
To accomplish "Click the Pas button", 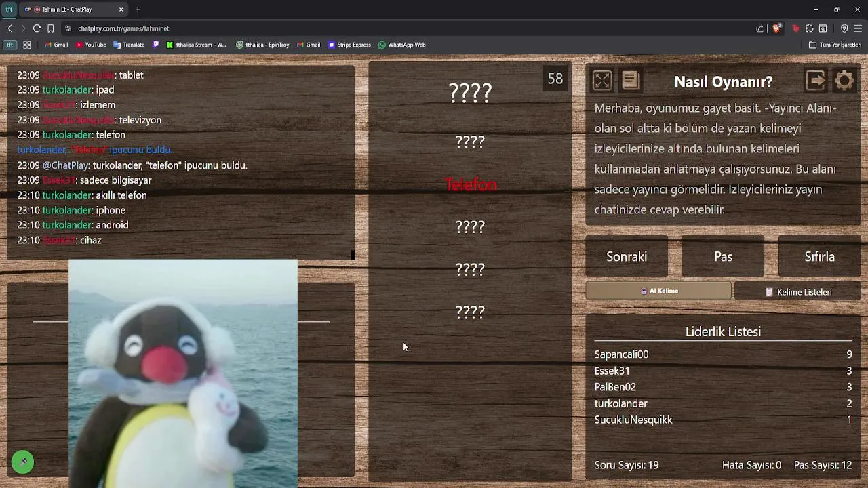I will (723, 256).
